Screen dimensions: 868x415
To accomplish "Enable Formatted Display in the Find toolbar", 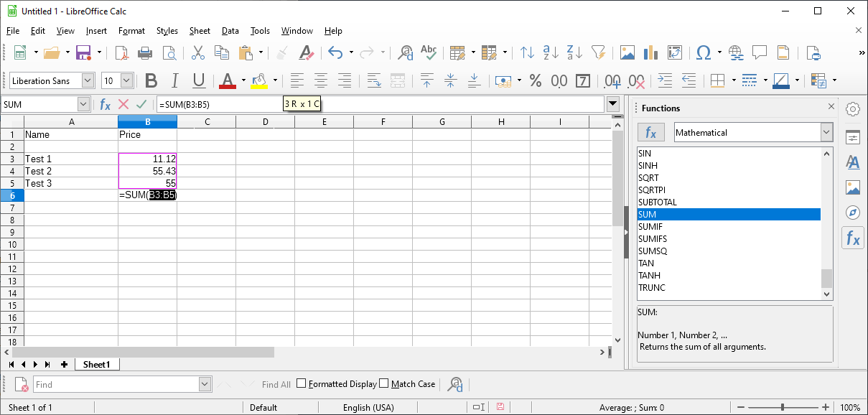I will click(300, 383).
